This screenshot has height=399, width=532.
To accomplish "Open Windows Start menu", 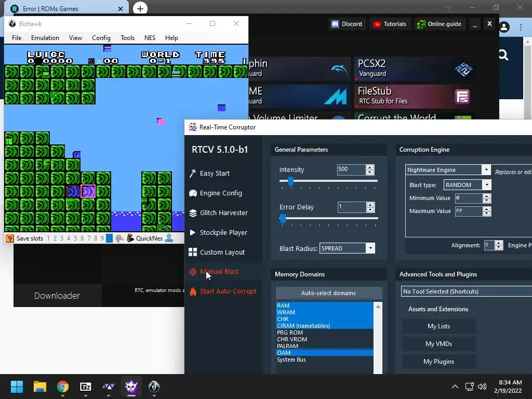I will (17, 387).
